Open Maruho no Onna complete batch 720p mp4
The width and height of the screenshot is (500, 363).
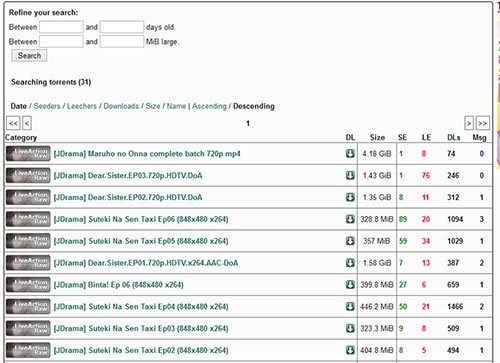[x=147, y=154]
